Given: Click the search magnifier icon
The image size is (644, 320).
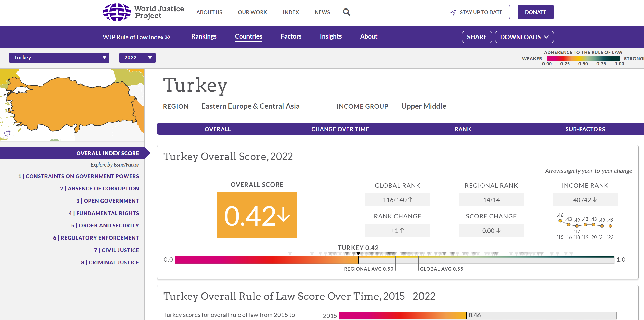Looking at the screenshot, I should point(346,12).
